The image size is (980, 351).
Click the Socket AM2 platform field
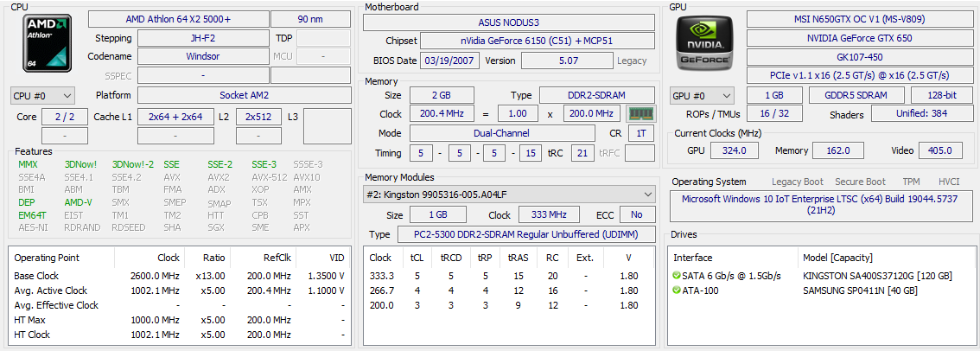pos(245,96)
